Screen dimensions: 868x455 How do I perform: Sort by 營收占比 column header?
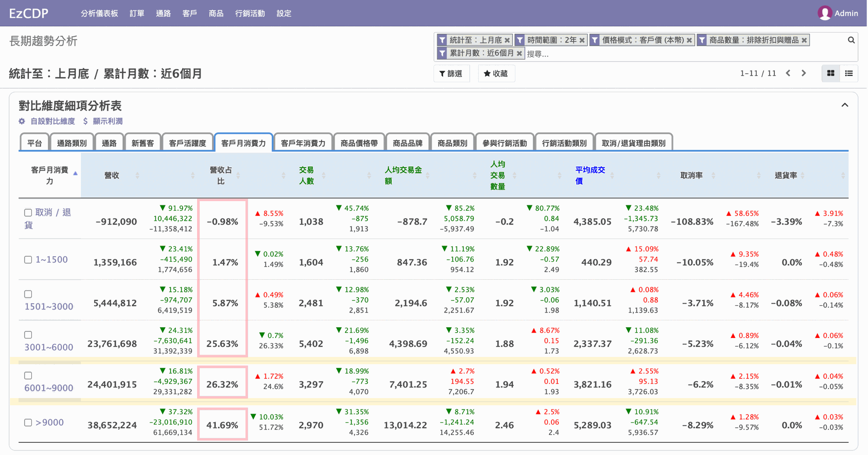pos(221,175)
